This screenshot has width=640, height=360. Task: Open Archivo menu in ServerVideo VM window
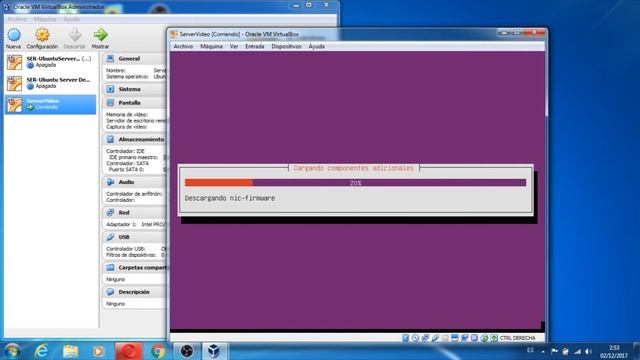coord(183,47)
